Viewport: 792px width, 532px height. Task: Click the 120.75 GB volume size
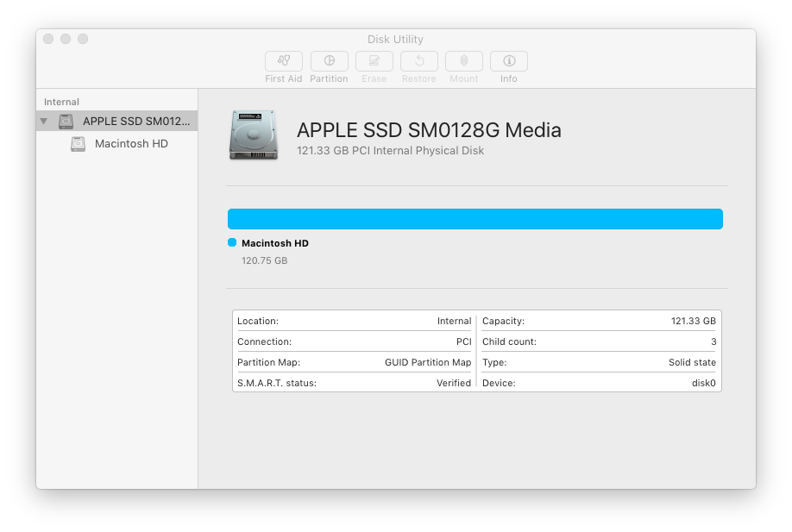[265, 260]
